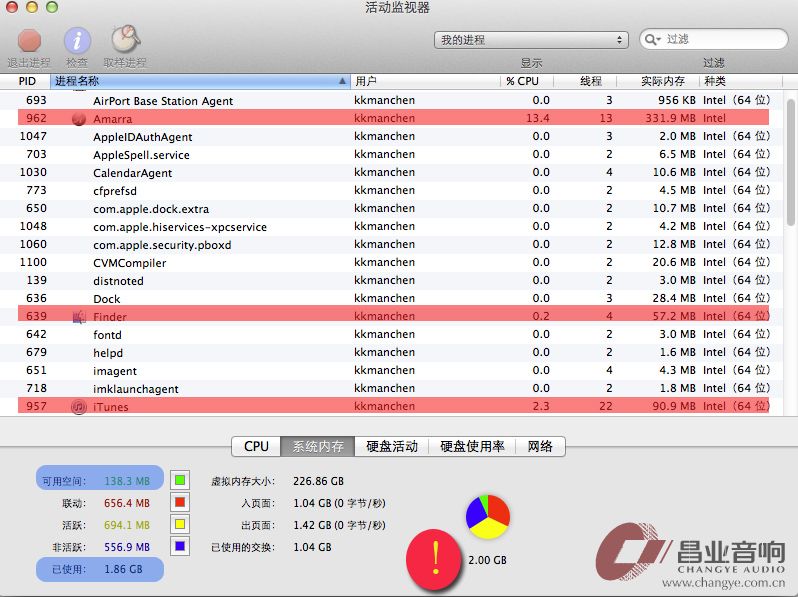Click the red wired memory color swatch
Screen dimensions: 798x597
tap(180, 502)
